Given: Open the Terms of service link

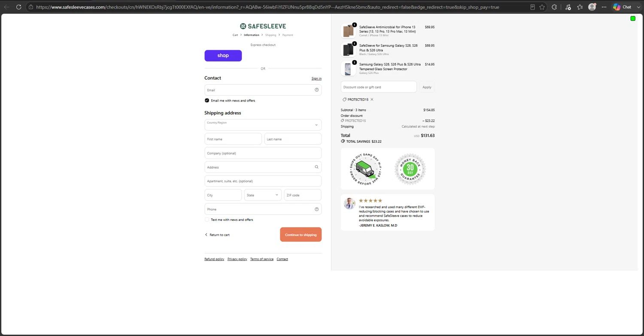Looking at the screenshot, I should coord(262,259).
